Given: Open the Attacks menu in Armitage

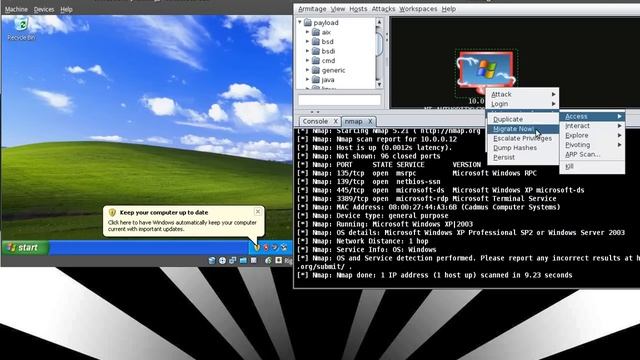Looking at the screenshot, I should (383, 9).
